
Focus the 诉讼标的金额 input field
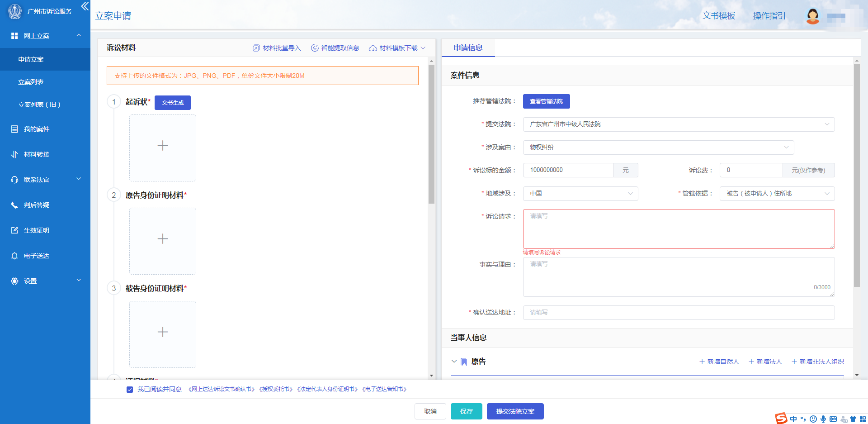tap(568, 170)
